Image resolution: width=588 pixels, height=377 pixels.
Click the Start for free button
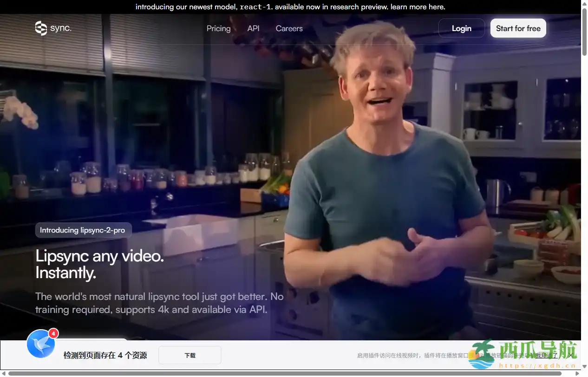click(x=518, y=28)
